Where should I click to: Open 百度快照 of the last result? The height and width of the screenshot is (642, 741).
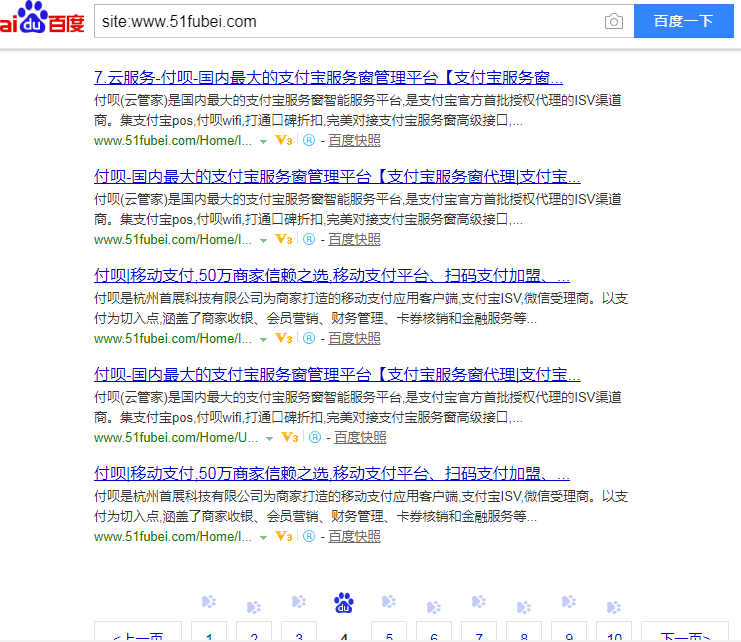(x=354, y=537)
